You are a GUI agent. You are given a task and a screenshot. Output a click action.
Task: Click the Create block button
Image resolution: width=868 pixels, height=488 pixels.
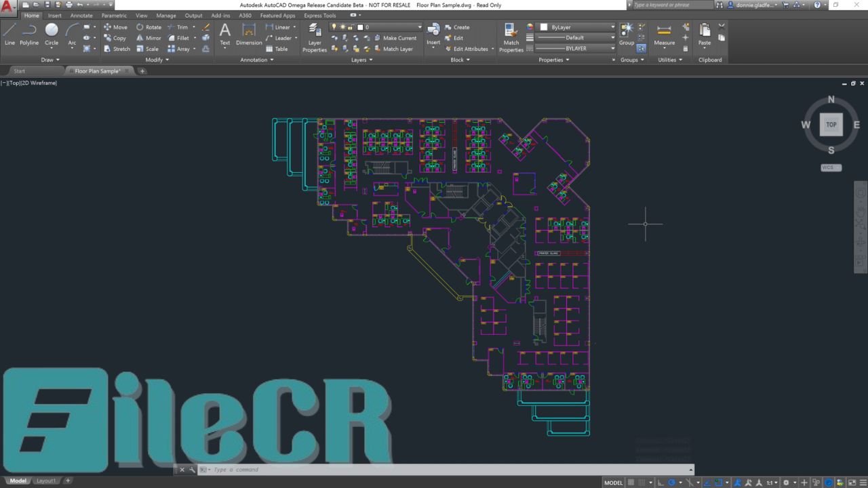[457, 27]
